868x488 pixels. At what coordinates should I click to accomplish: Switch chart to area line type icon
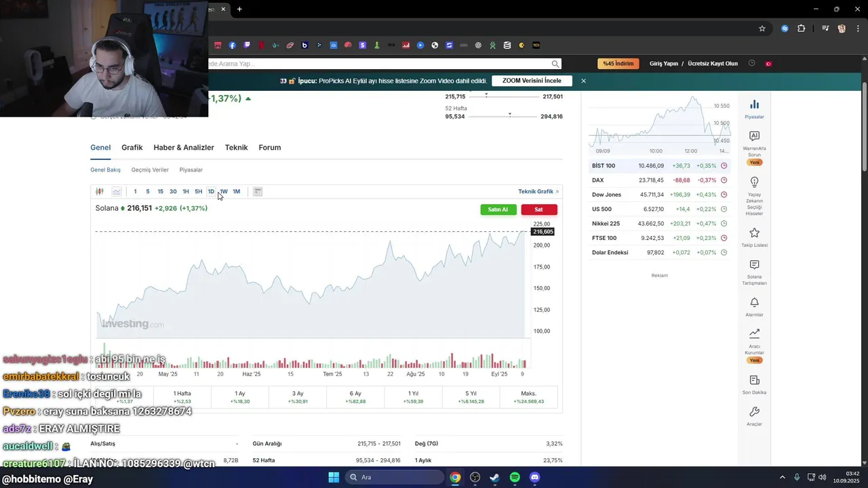tap(117, 192)
